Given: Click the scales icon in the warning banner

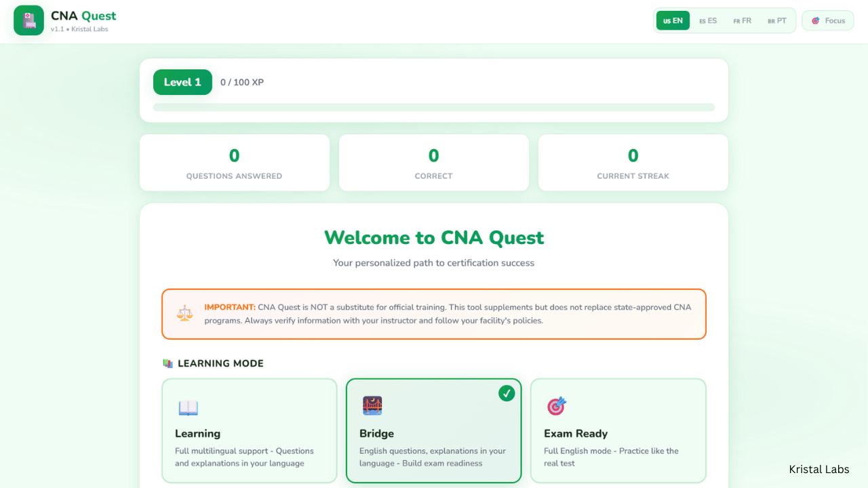Looking at the screenshot, I should [184, 313].
